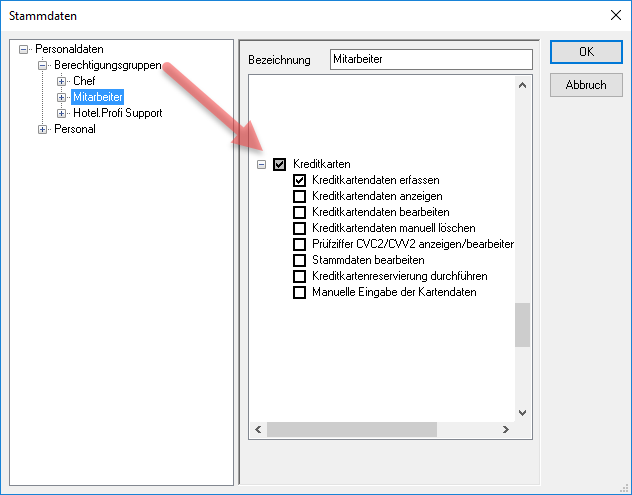Image resolution: width=632 pixels, height=495 pixels.
Task: Expand the Hotel.Profi Support node
Action: tap(61, 113)
